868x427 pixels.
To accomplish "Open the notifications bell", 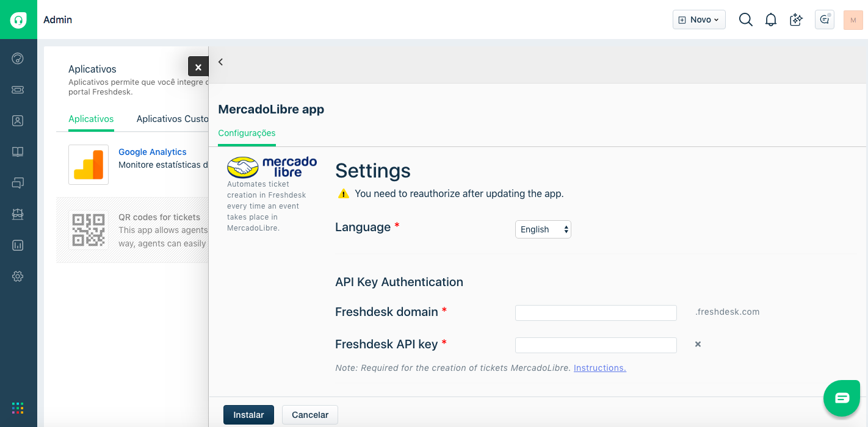I will (x=771, y=20).
